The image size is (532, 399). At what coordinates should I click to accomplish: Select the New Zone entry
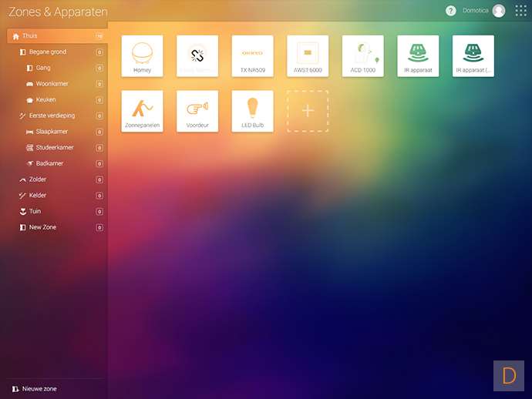click(57, 227)
